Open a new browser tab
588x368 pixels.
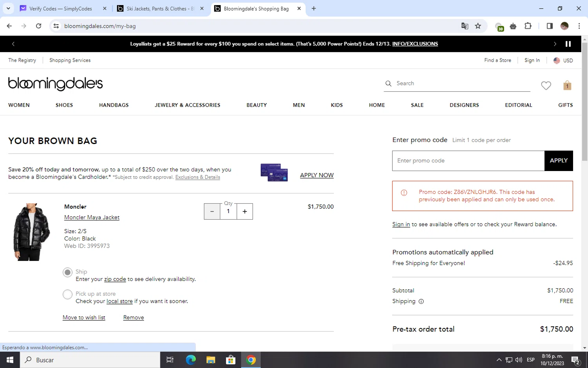click(x=314, y=8)
